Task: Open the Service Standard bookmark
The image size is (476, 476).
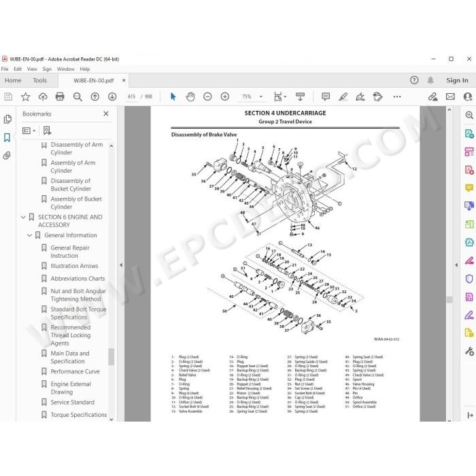Action: (x=73, y=403)
